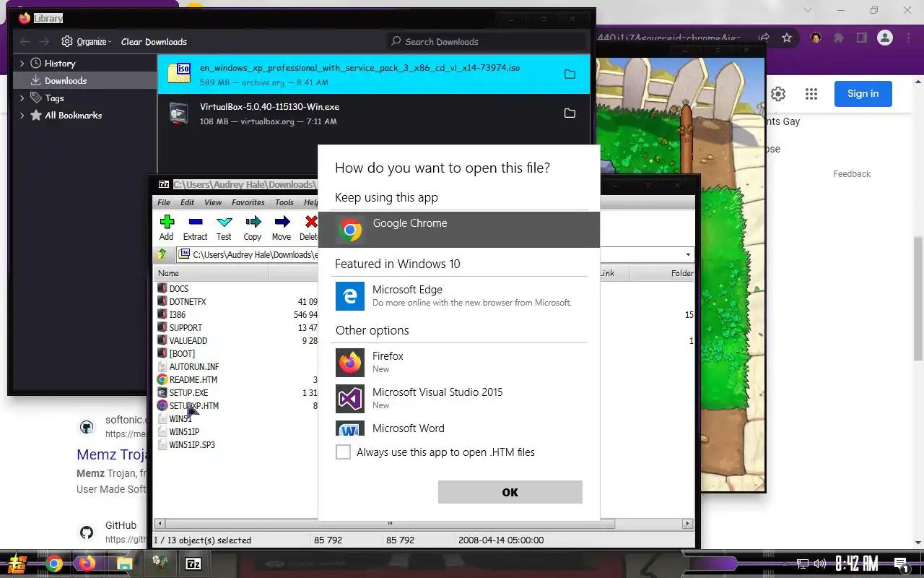The image size is (924, 578).
Task: Click the Move toolbar icon in 7-Zip
Action: point(282,222)
